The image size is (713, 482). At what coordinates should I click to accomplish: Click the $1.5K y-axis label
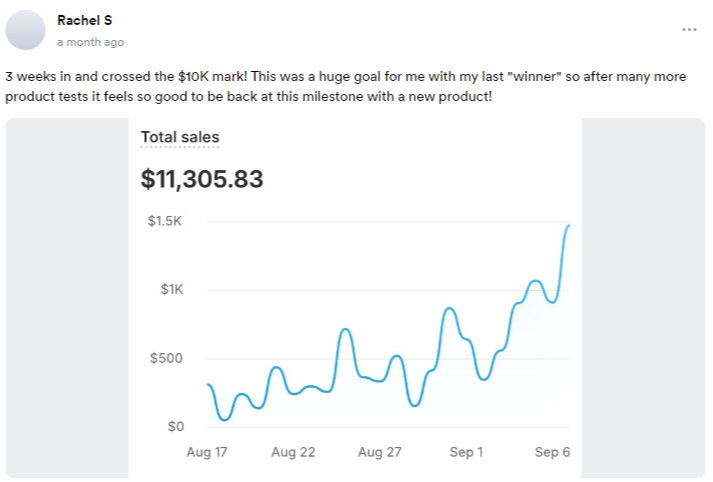[166, 221]
